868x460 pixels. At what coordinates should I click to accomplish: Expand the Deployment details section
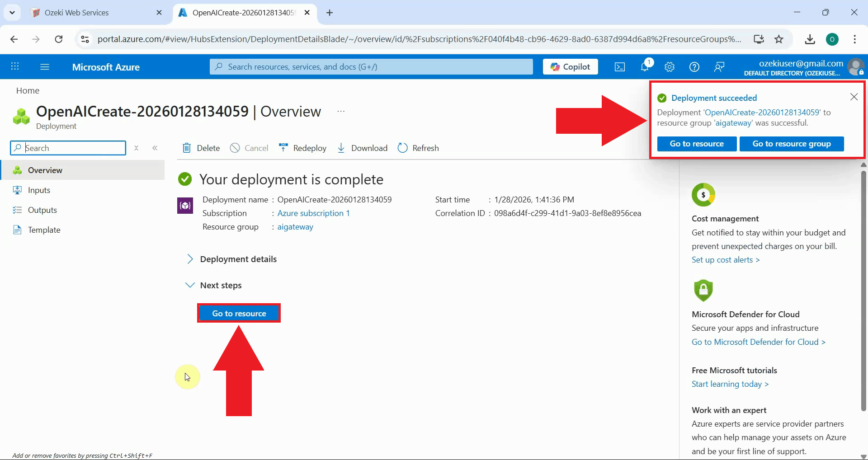(x=238, y=259)
